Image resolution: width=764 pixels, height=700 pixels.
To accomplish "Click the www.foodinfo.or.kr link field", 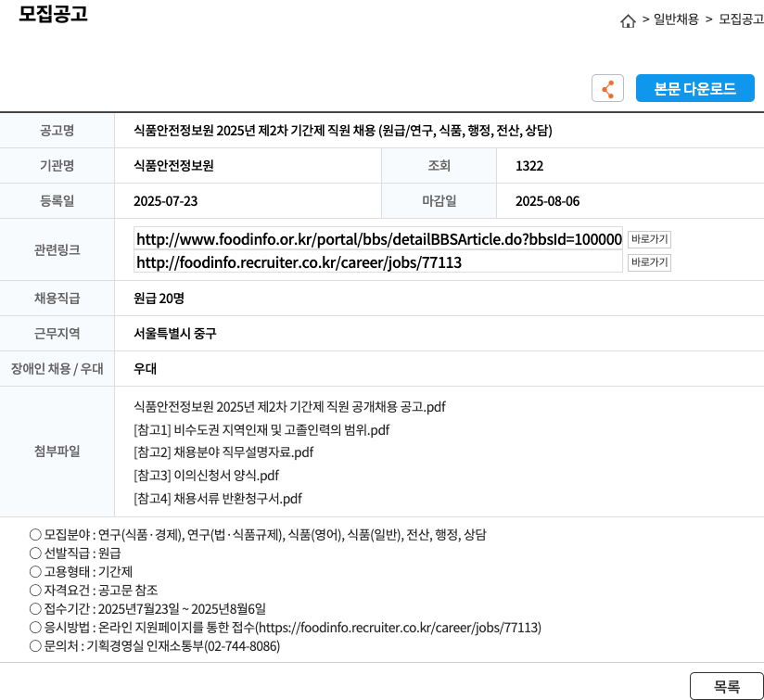I will (x=378, y=239).
